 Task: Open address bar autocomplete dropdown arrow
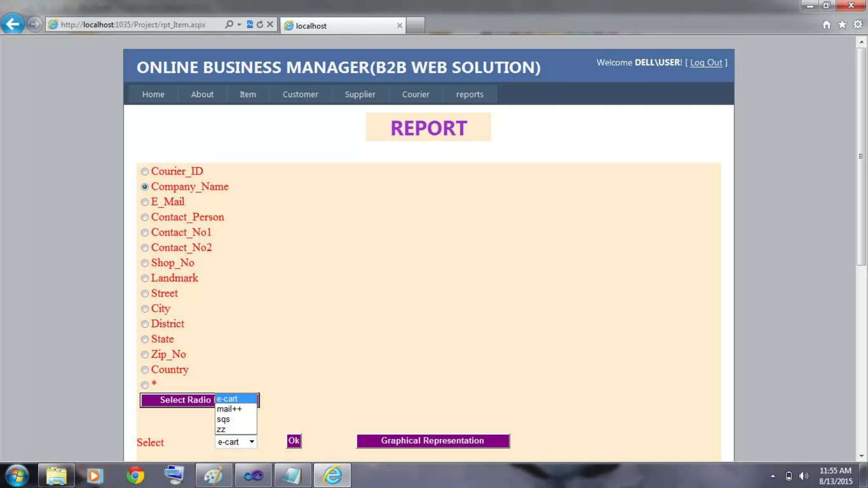[x=239, y=25]
